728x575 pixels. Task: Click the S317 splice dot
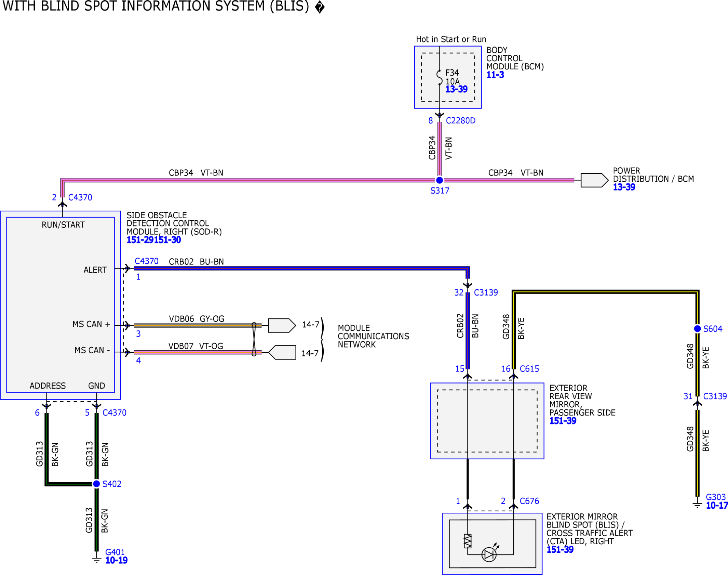(440, 180)
